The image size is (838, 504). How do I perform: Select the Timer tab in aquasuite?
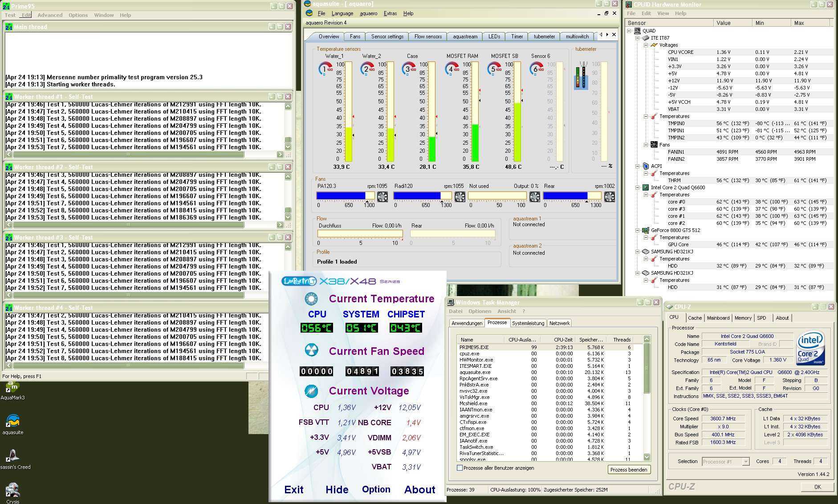(517, 37)
